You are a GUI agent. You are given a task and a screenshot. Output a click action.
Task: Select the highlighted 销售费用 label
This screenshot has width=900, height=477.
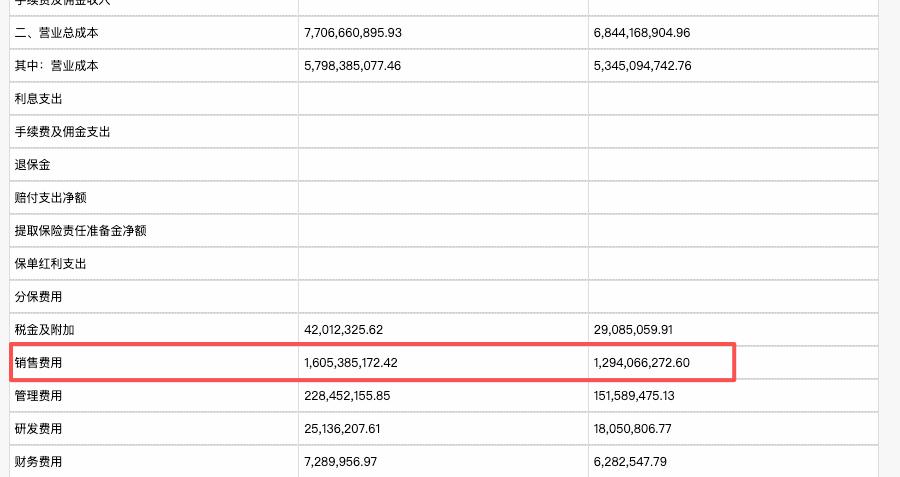tap(39, 363)
